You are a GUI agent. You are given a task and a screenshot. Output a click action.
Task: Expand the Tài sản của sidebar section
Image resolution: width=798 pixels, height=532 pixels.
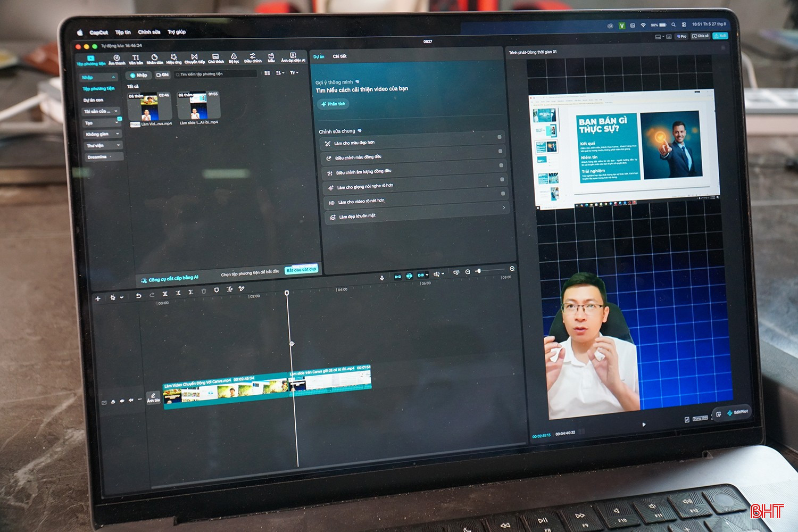click(116, 111)
